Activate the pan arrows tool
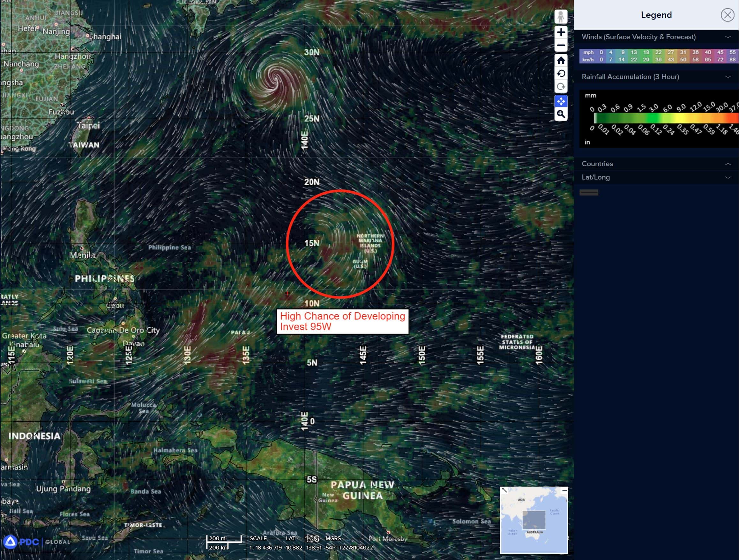Image resolution: width=739 pixels, height=560 pixels. click(x=561, y=101)
